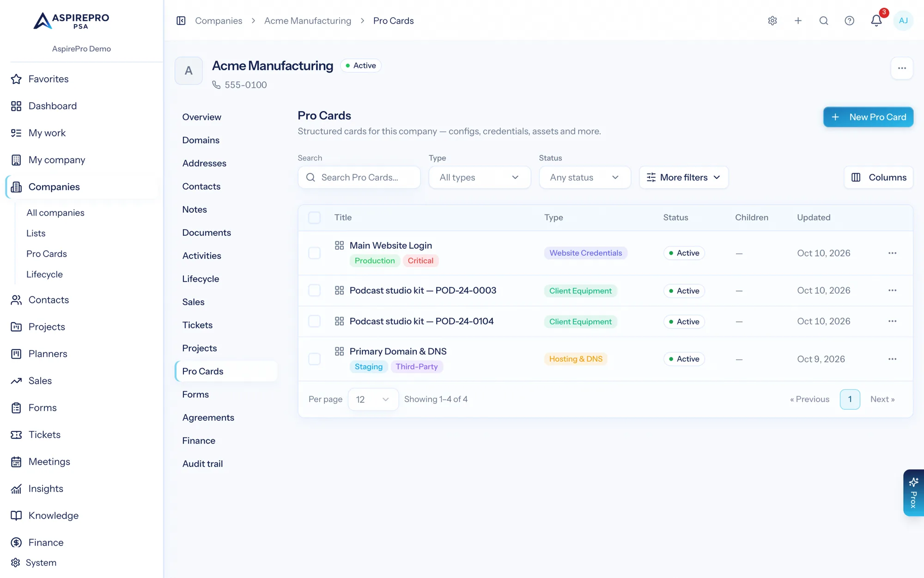Expand the More filters dropdown

pyautogui.click(x=684, y=178)
